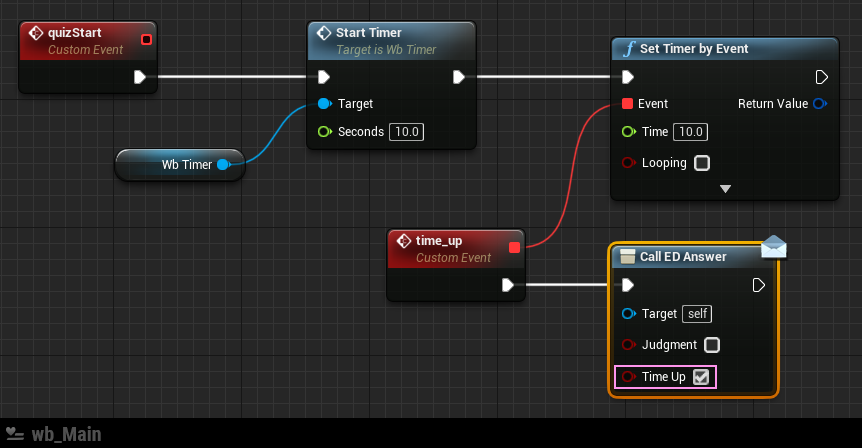Click the wb_Main label
862x448 pixels.
[x=67, y=434]
